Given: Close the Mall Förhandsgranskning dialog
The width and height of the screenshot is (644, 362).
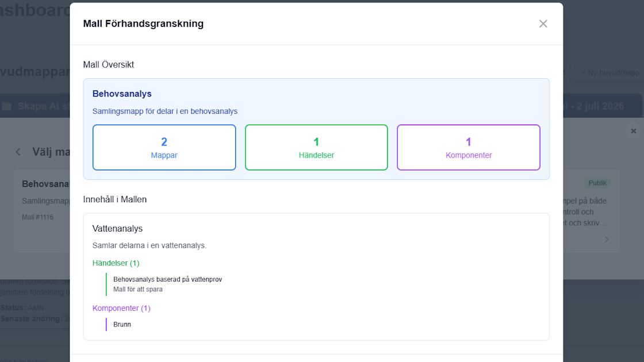Looking at the screenshot, I should point(543,24).
